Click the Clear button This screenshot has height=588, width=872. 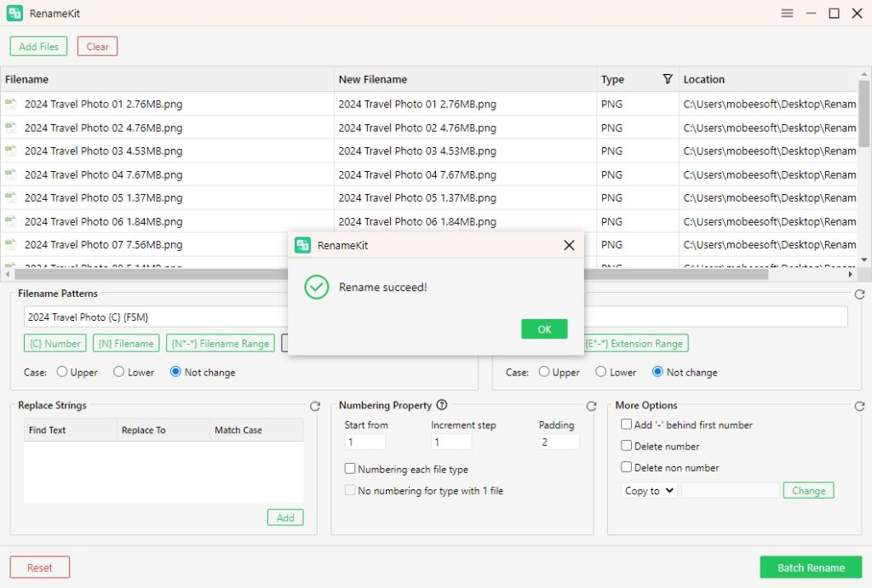coord(97,46)
